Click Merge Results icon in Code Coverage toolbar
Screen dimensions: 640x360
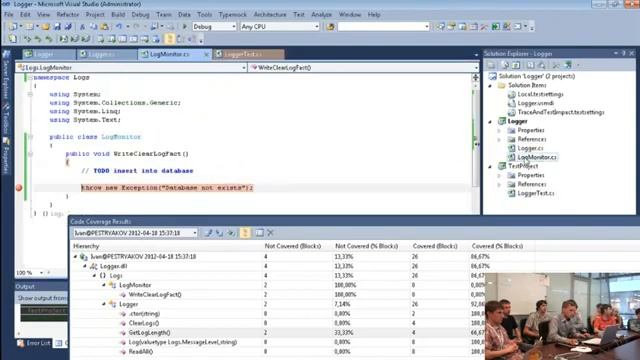tap(231, 233)
